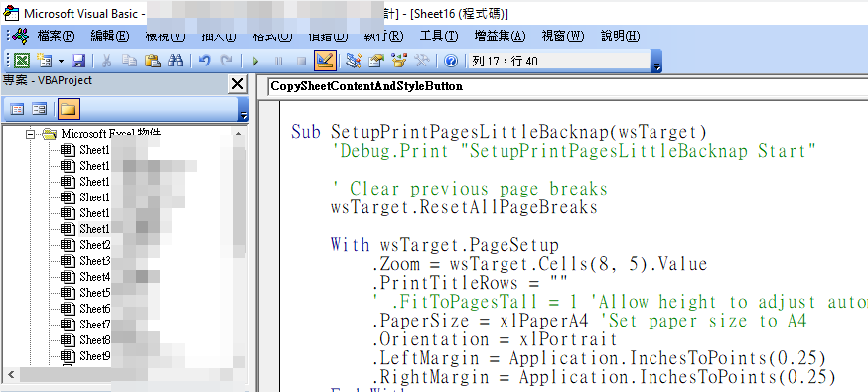Click the Break pause icon
Screen dimensions: 868x392
(x=278, y=61)
